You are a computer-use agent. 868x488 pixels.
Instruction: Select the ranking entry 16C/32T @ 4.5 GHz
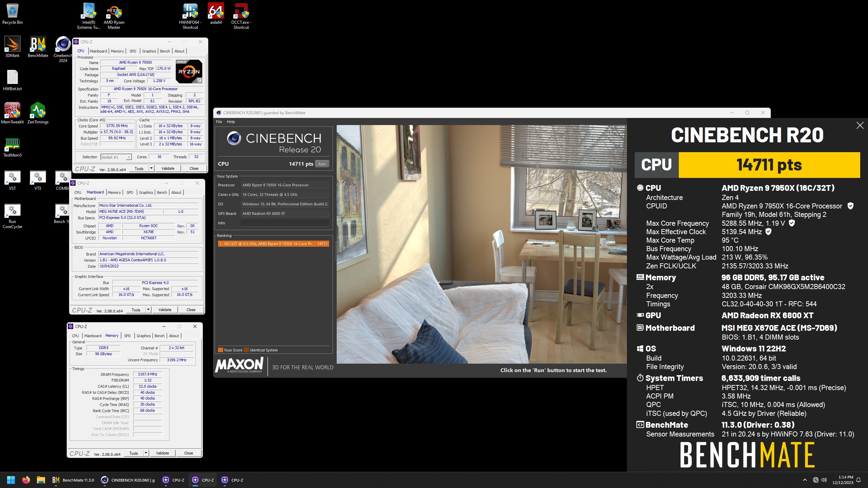tap(273, 244)
